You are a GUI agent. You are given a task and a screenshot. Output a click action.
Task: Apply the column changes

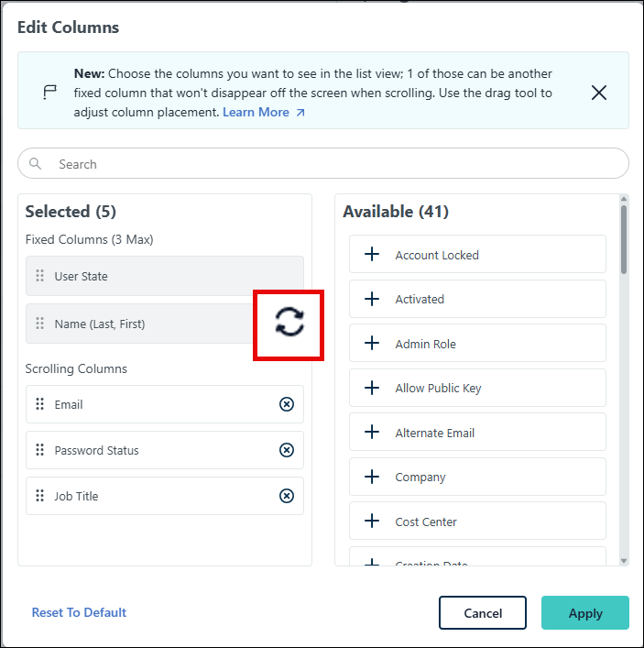pyautogui.click(x=585, y=613)
